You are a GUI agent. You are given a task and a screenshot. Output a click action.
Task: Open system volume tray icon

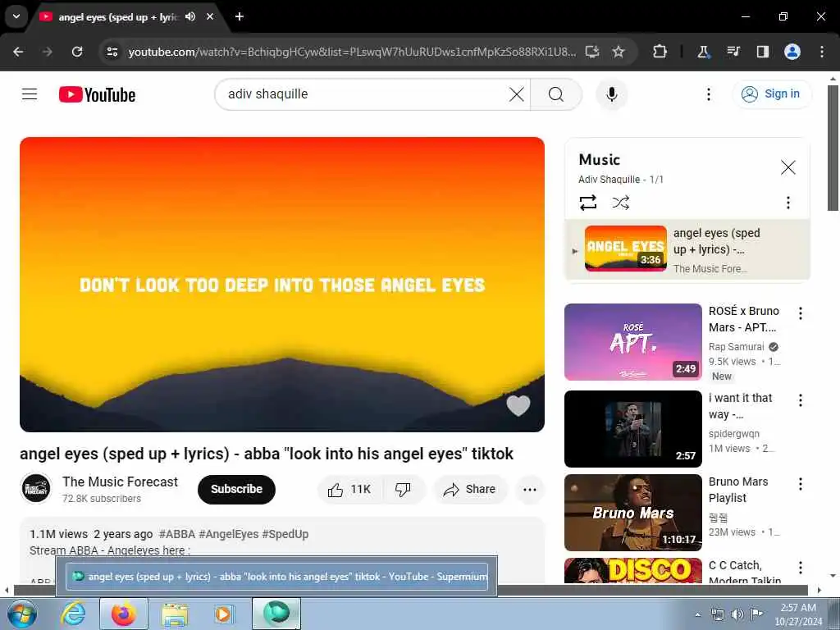(x=737, y=614)
